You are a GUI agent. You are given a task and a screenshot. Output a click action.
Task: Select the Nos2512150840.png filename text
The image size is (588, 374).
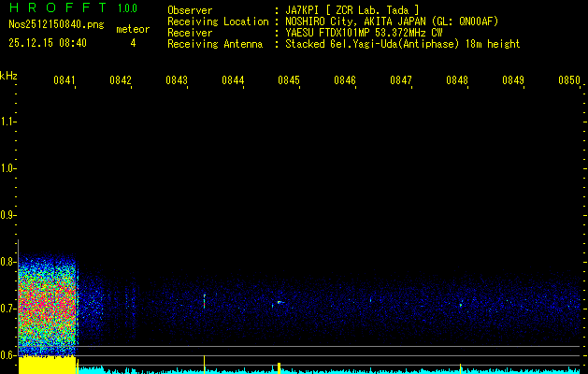[55, 25]
